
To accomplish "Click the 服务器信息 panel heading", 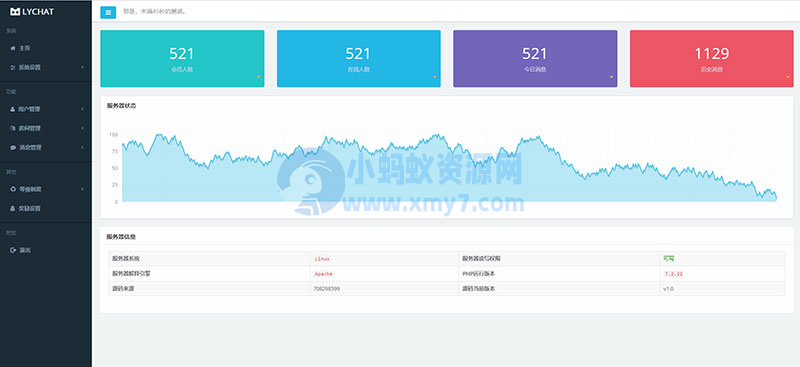I will tap(121, 237).
